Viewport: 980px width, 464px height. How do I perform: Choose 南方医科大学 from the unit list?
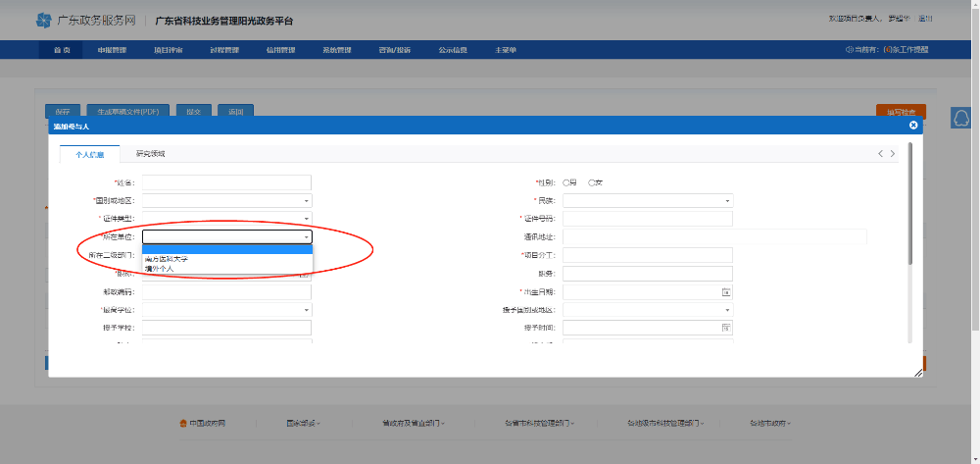[167, 259]
